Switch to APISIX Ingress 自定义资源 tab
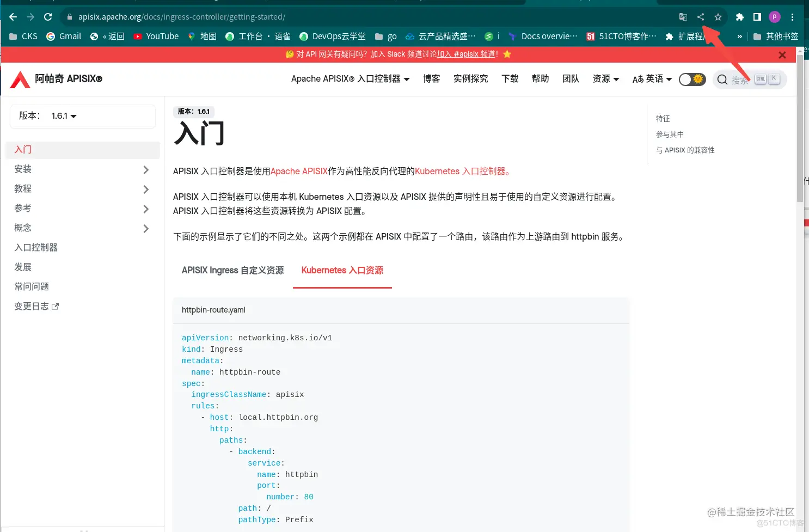Image resolution: width=809 pixels, height=532 pixels. [232, 271]
